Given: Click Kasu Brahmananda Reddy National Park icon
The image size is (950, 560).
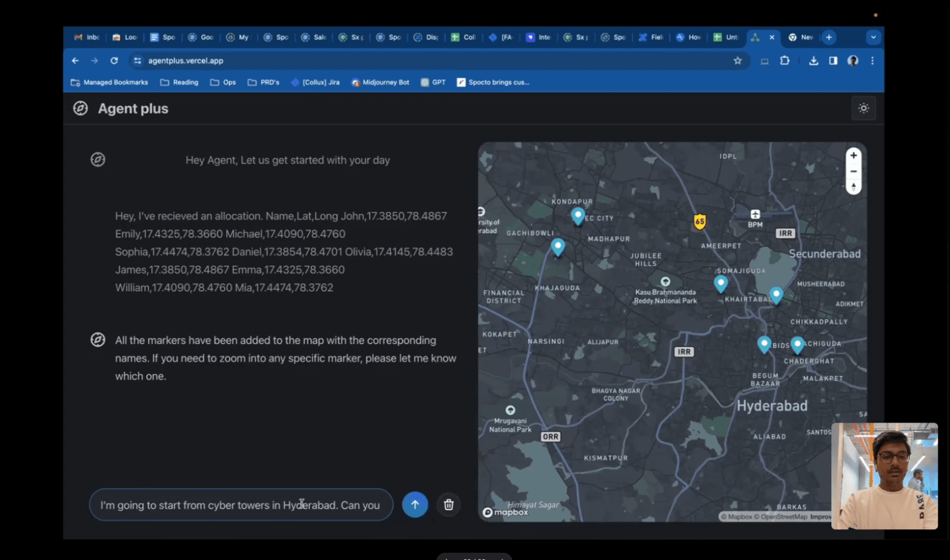Looking at the screenshot, I should pyautogui.click(x=665, y=282).
